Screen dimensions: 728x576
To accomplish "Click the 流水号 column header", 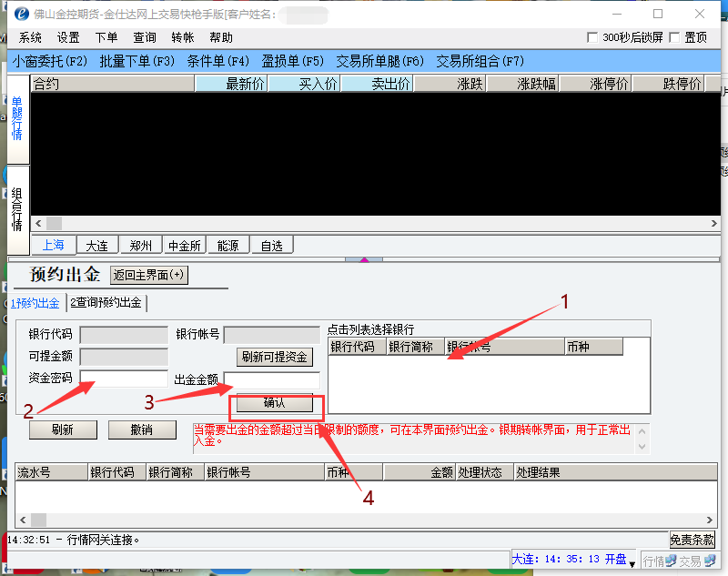I will [x=52, y=472].
